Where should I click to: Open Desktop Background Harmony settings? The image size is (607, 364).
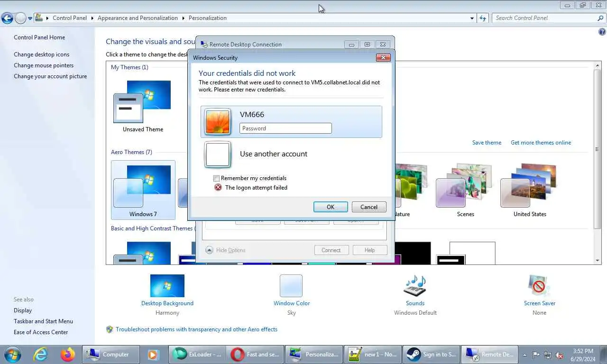click(167, 294)
